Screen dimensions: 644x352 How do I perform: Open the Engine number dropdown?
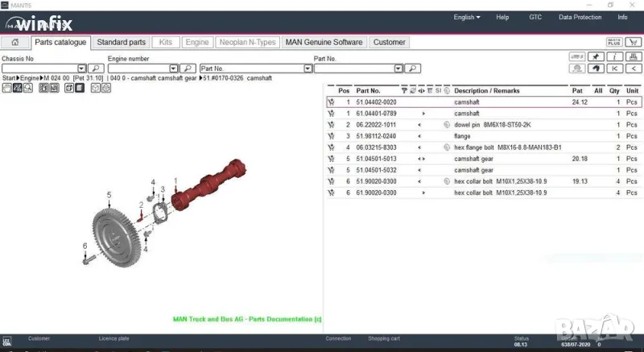(173, 68)
